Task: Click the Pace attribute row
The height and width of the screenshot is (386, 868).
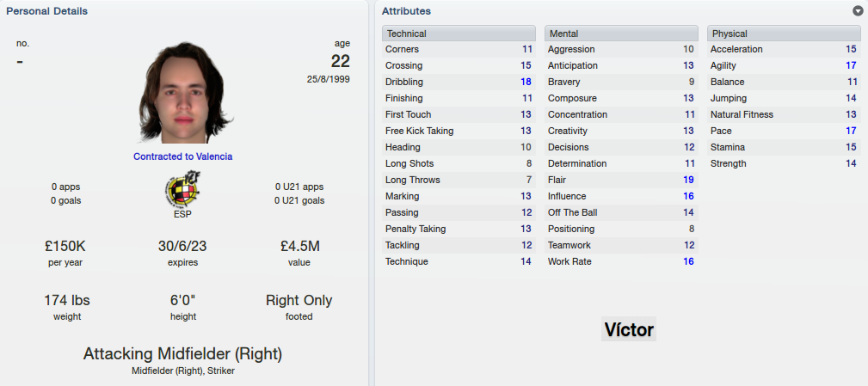Action: point(784,131)
